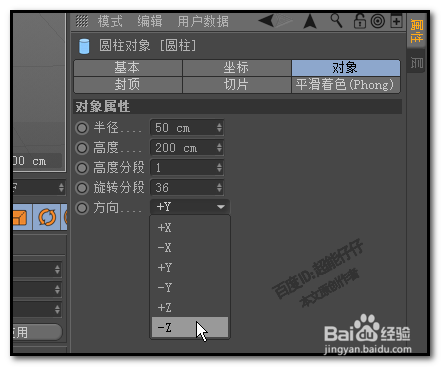This screenshot has height=367, width=441.
Task: Click the 半径 stepper arrows
Action: pyautogui.click(x=219, y=128)
